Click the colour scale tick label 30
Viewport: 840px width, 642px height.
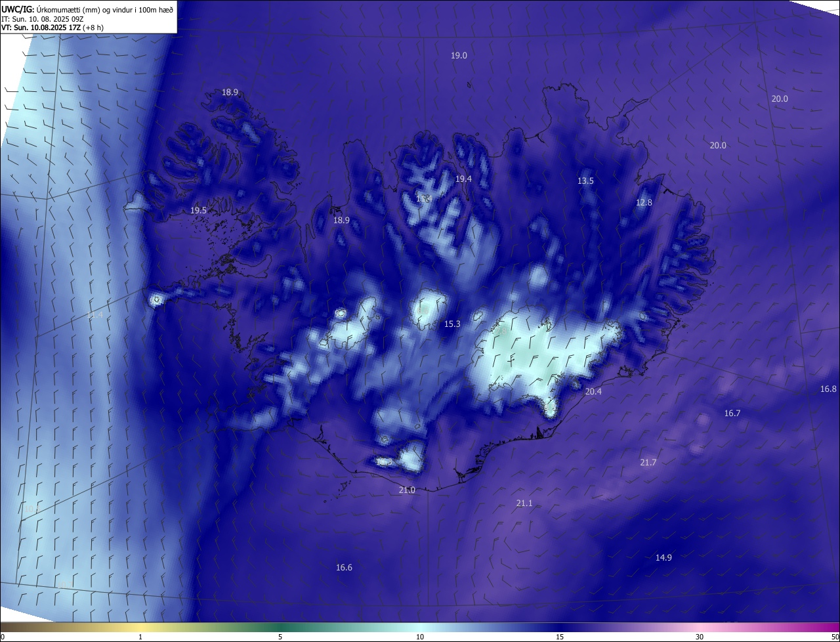[700, 637]
